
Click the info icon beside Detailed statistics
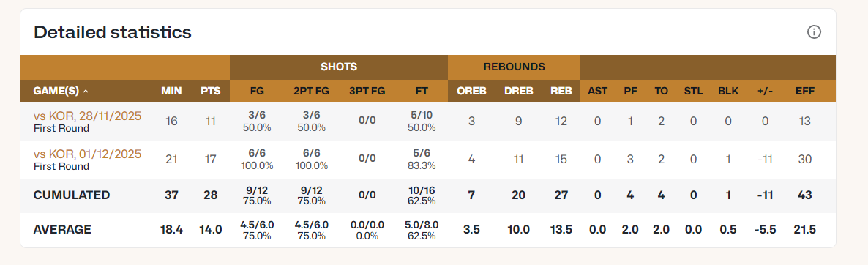813,32
